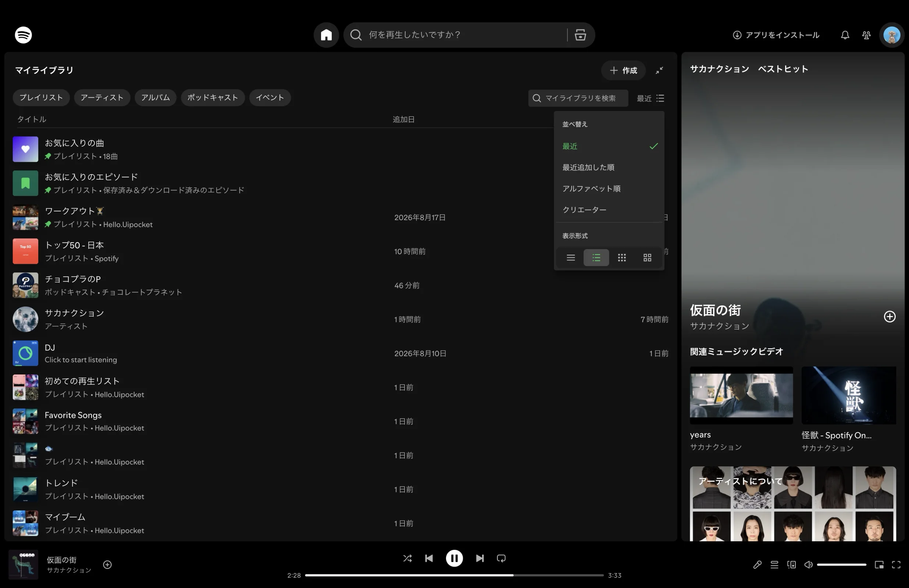Filter by ポッドキャスト chip
The width and height of the screenshot is (909, 588).
[213, 97]
